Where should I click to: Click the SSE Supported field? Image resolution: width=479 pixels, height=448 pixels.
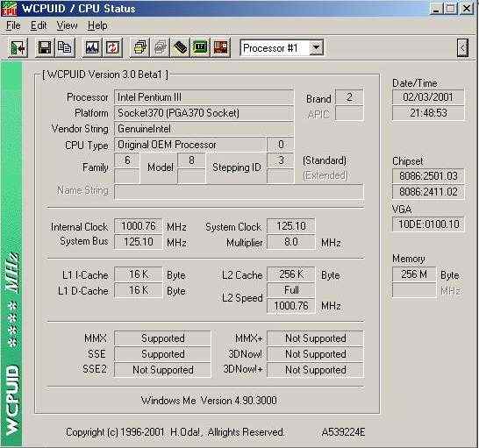pyautogui.click(x=162, y=354)
